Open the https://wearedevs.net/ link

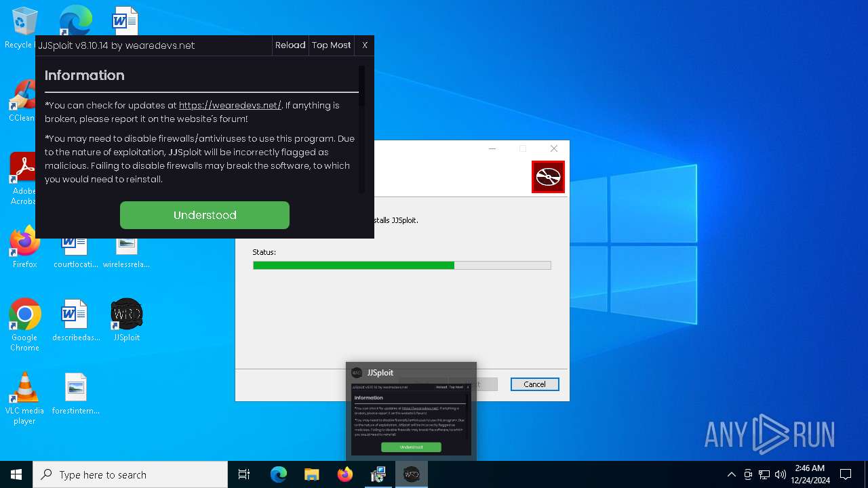230,105
